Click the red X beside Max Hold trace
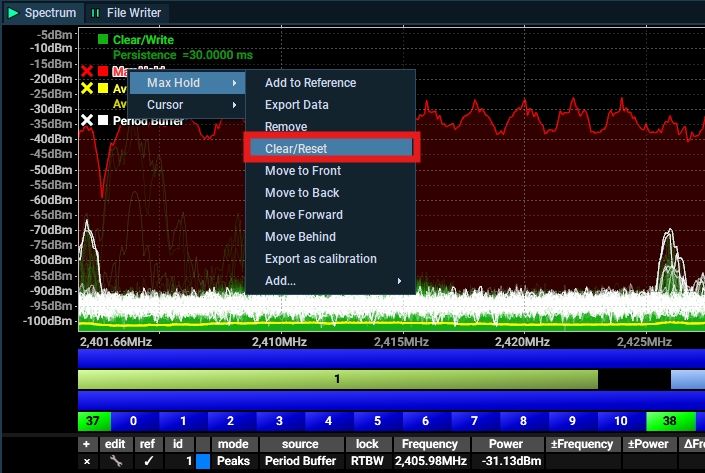 [x=87, y=72]
